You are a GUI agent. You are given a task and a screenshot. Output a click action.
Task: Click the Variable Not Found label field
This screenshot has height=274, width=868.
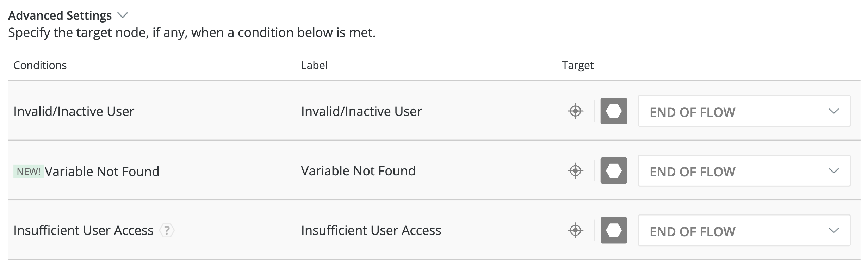[x=358, y=171]
